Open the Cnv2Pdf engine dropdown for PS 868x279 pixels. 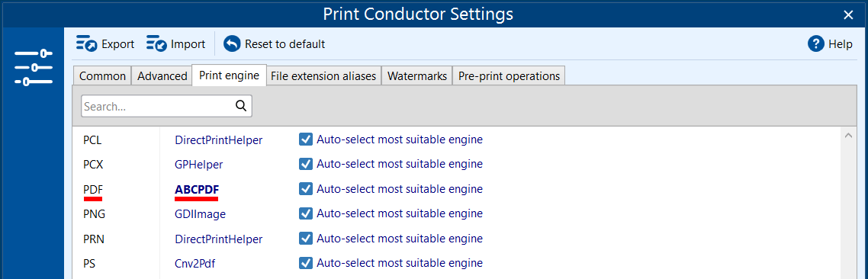click(x=194, y=264)
